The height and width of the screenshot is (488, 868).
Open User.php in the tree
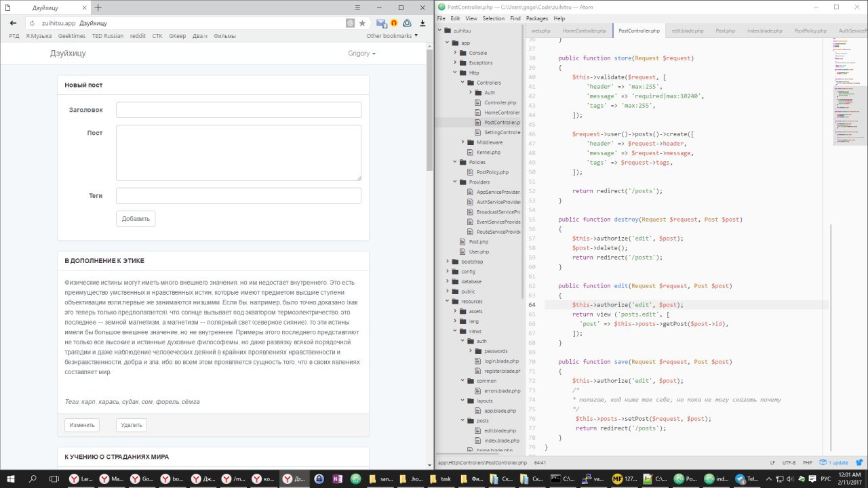click(x=479, y=251)
